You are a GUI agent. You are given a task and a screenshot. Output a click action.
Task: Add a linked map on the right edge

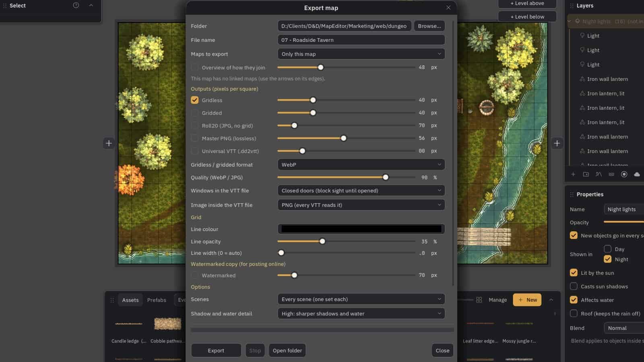[x=557, y=143]
